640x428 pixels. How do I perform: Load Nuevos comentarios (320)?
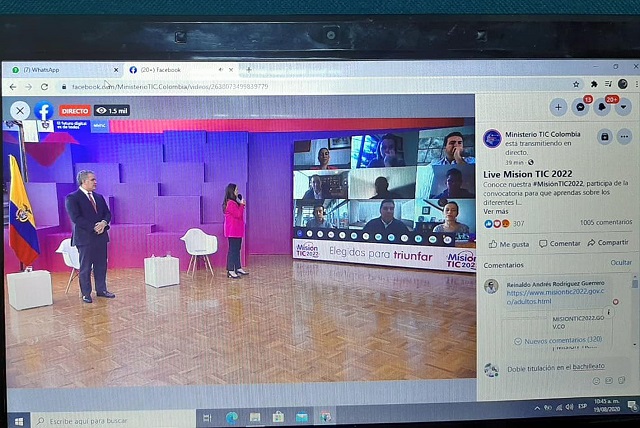558,340
